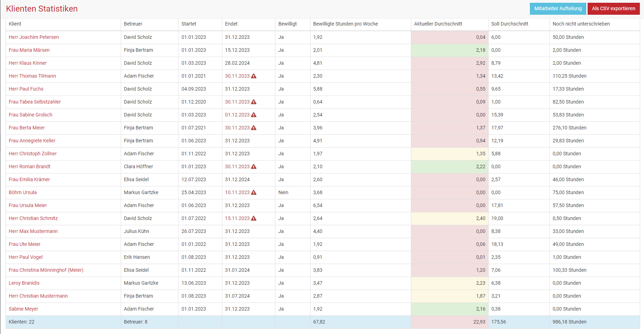This screenshot has height=334, width=644.
Task: Click green average cell 2,18 for Maria Märsen
Action: 449,50
